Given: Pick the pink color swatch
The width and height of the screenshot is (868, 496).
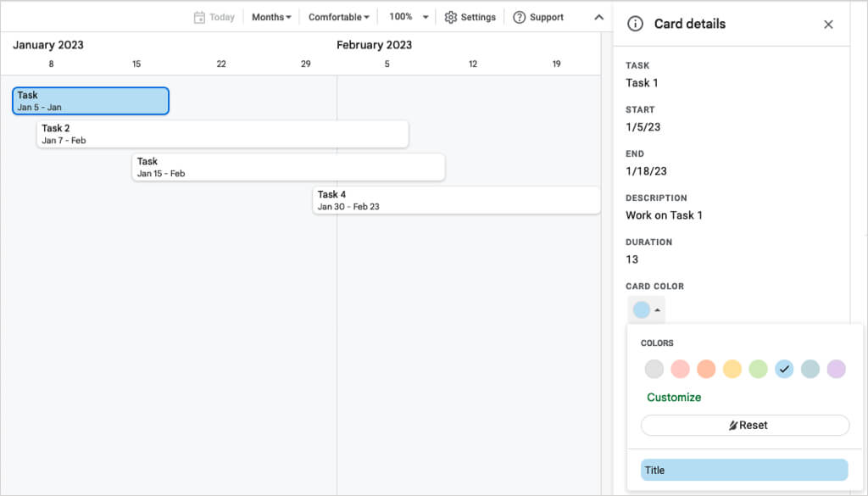Looking at the screenshot, I should pos(680,369).
